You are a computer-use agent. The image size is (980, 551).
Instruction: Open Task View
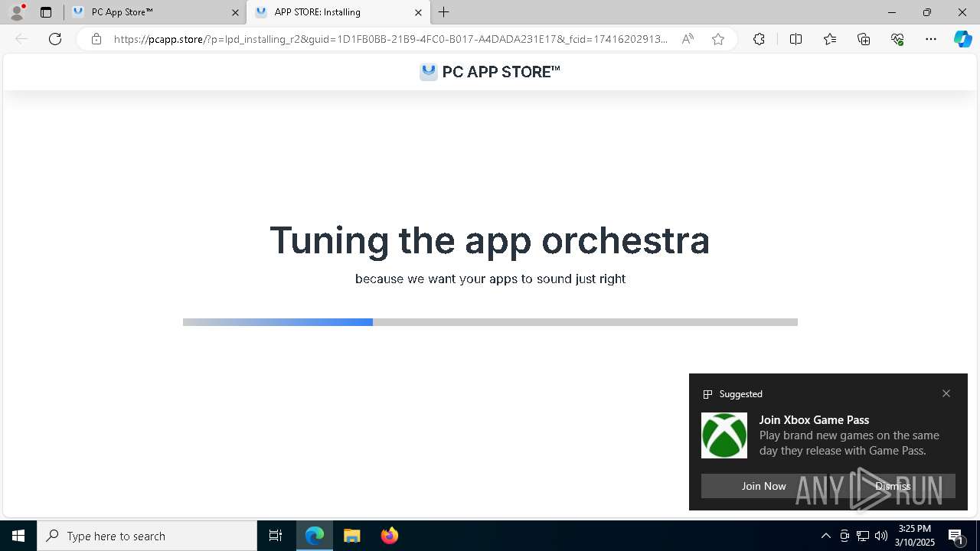[x=276, y=536]
